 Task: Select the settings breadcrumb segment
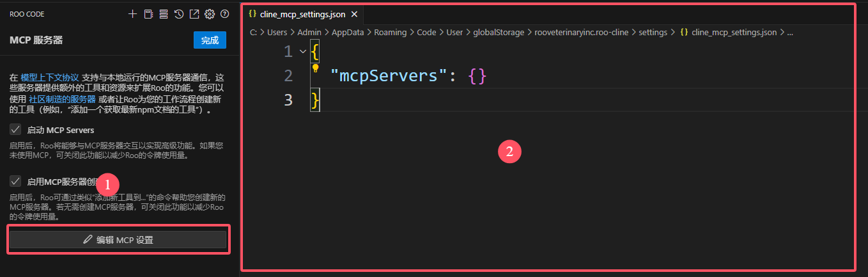point(653,32)
